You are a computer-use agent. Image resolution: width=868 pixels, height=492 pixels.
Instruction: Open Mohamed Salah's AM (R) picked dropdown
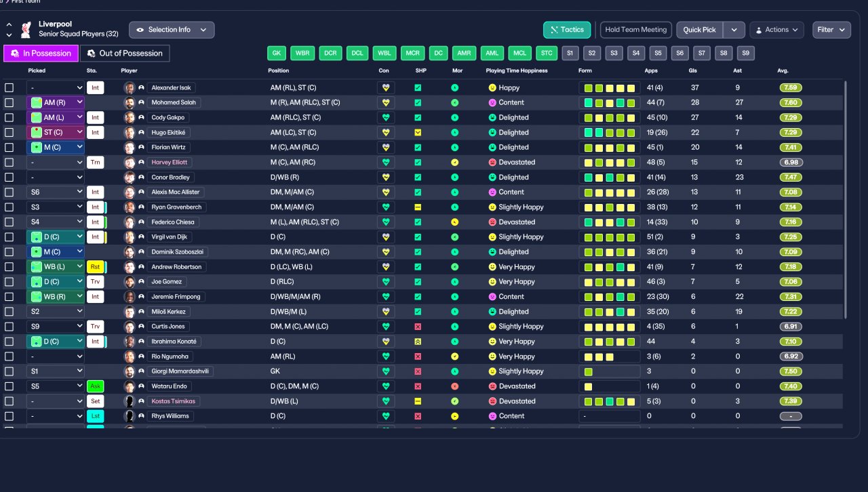click(x=56, y=102)
